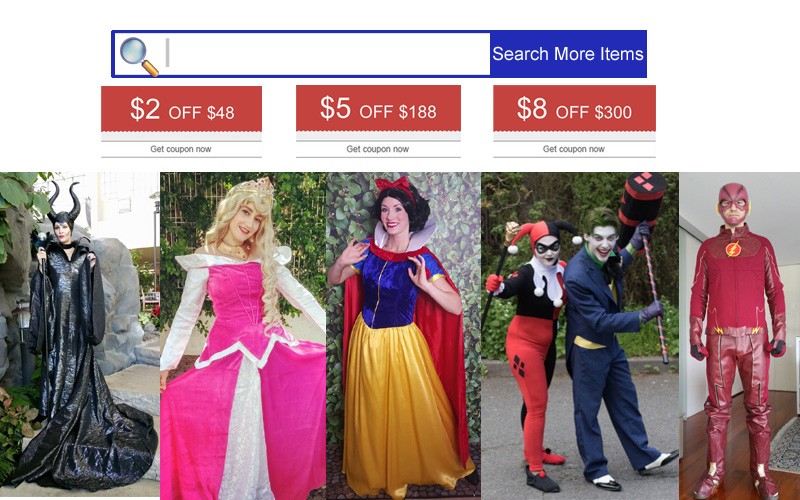This screenshot has height=500, width=800.
Task: Click Get coupon now under $8 OFF
Action: [573, 149]
